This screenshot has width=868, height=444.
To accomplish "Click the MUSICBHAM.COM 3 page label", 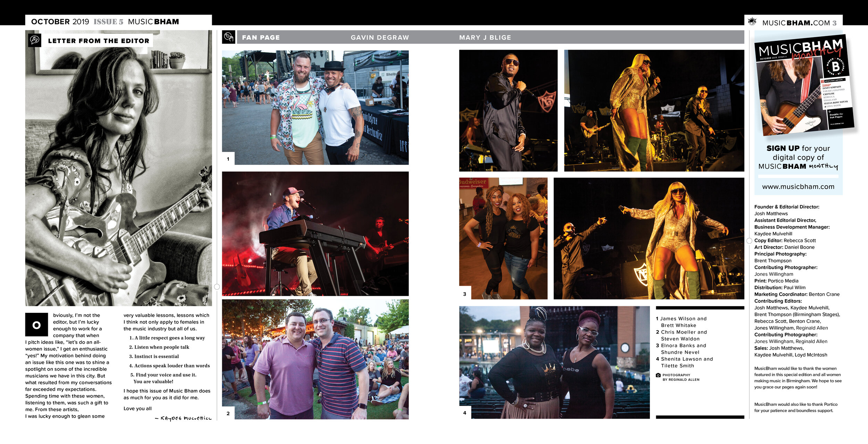I will (x=799, y=23).
